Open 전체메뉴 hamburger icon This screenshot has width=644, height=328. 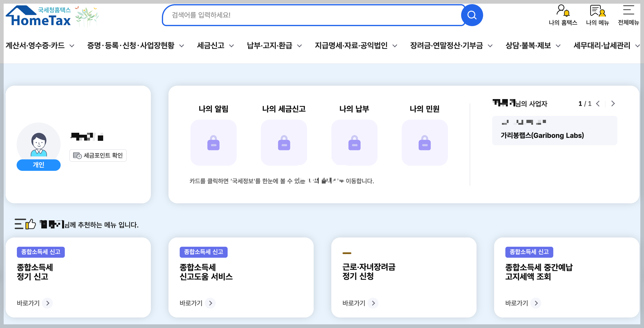628,15
